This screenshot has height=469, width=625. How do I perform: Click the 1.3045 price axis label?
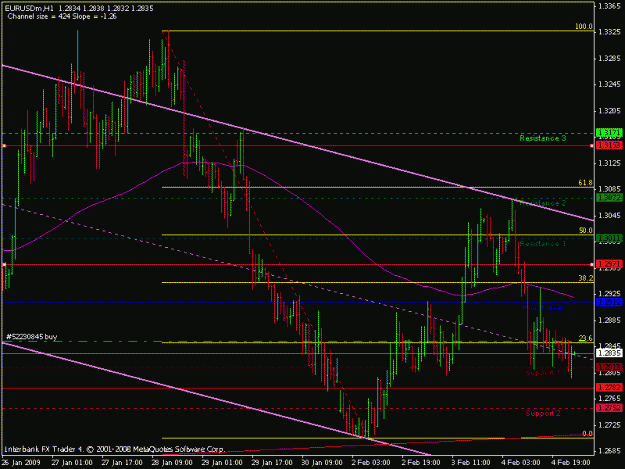pyautogui.click(x=609, y=216)
